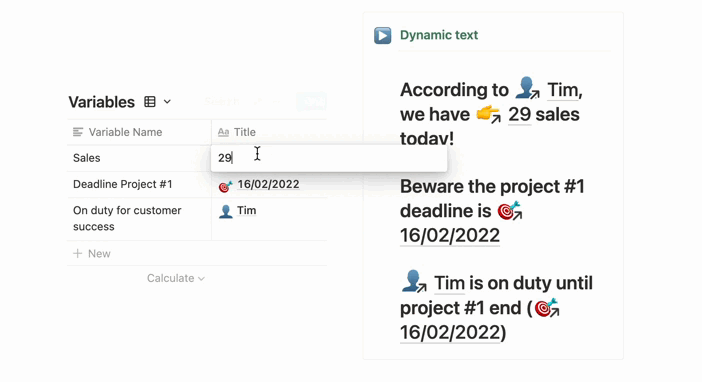Select On duty for customer success cell
This screenshot has height=382, width=702.
139,219
